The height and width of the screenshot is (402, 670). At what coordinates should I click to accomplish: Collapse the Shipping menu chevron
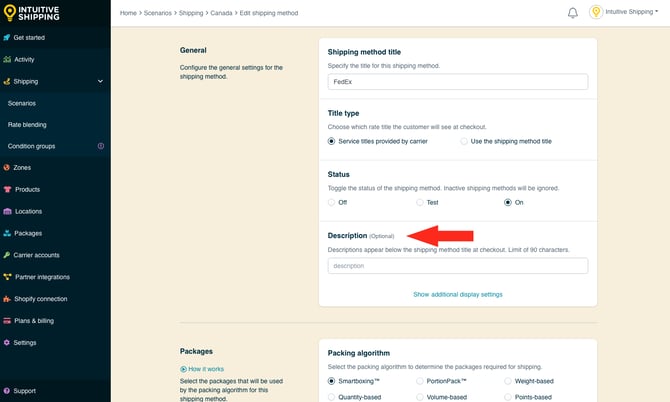pos(100,81)
